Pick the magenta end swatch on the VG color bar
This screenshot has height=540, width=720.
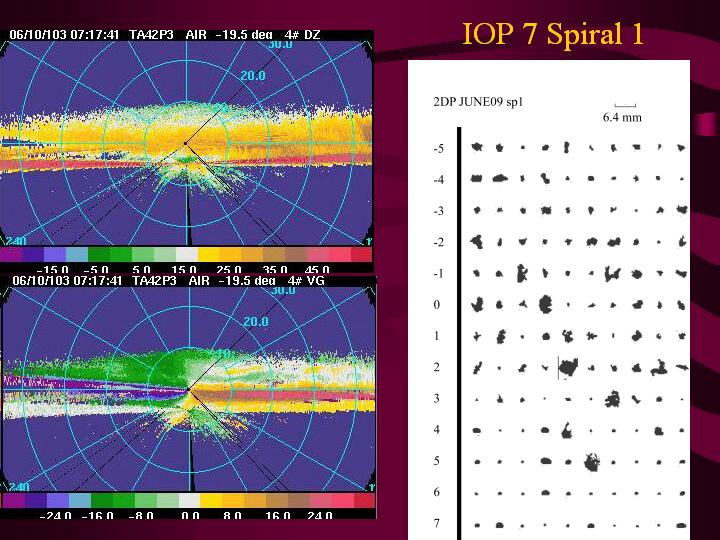coord(13,501)
